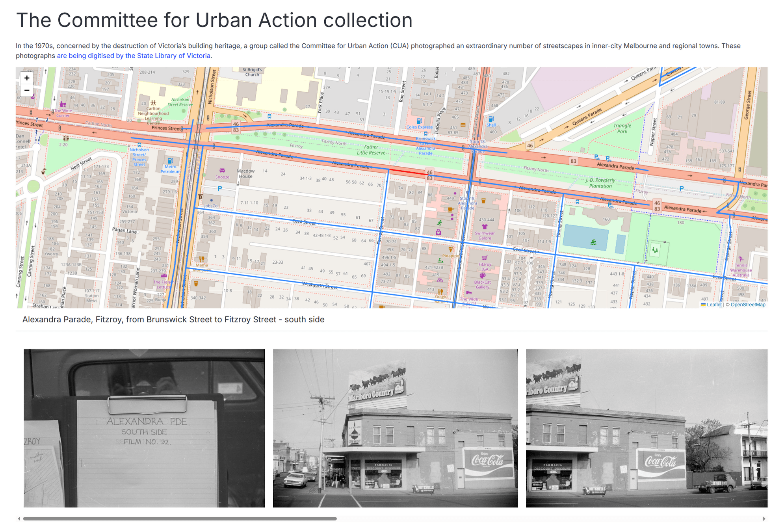Click the horizontal photo strip scrollbar thumb
This screenshot has width=784, height=532.
180,519
